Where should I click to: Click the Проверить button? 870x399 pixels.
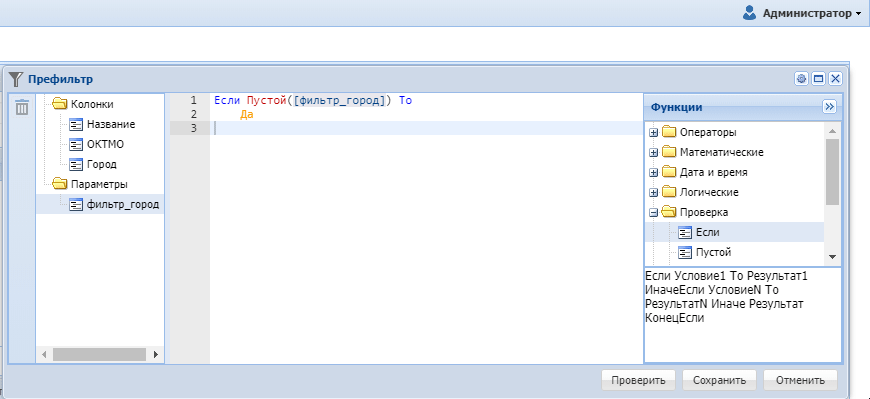[638, 381]
